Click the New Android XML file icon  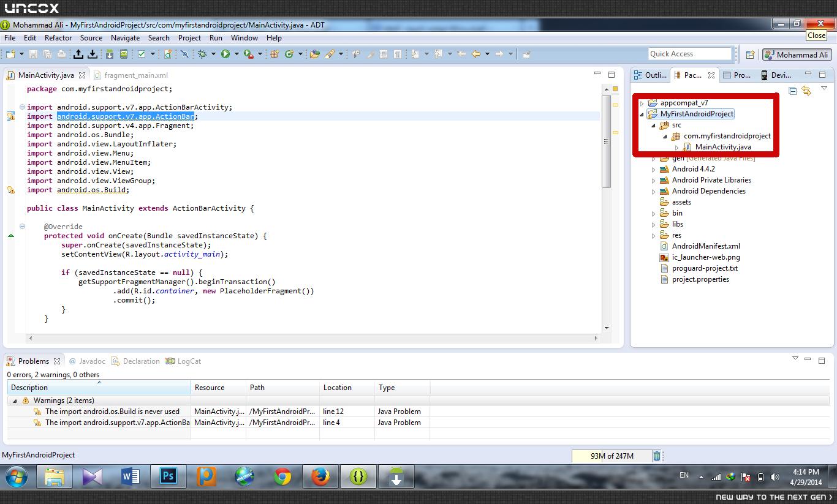pos(168,54)
